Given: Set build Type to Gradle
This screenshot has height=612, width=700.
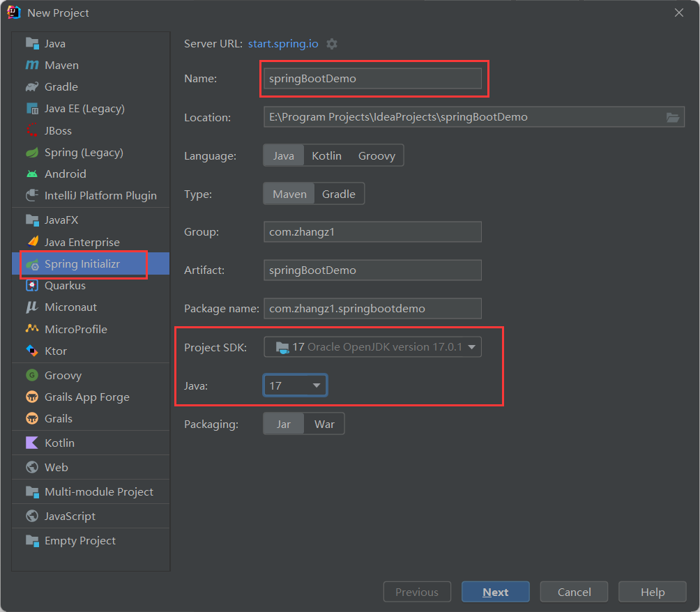Looking at the screenshot, I should [x=339, y=194].
